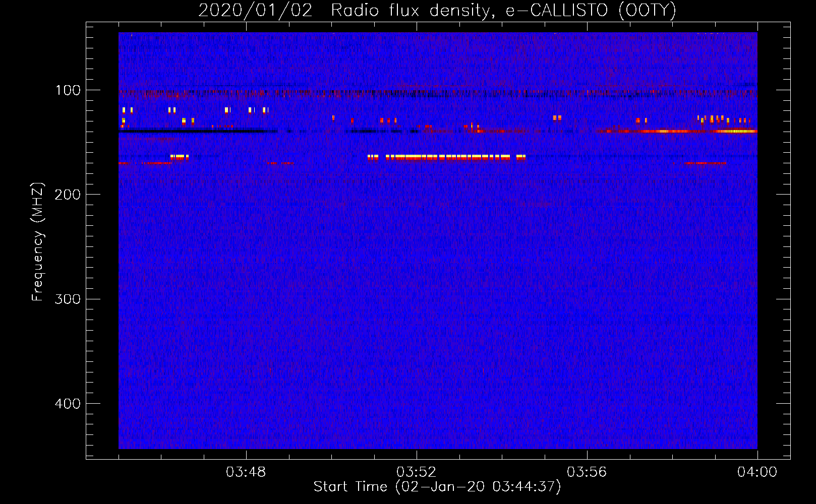This screenshot has height=504, width=816.
Task: Click the 400 frequency tick label
Action: 68,404
